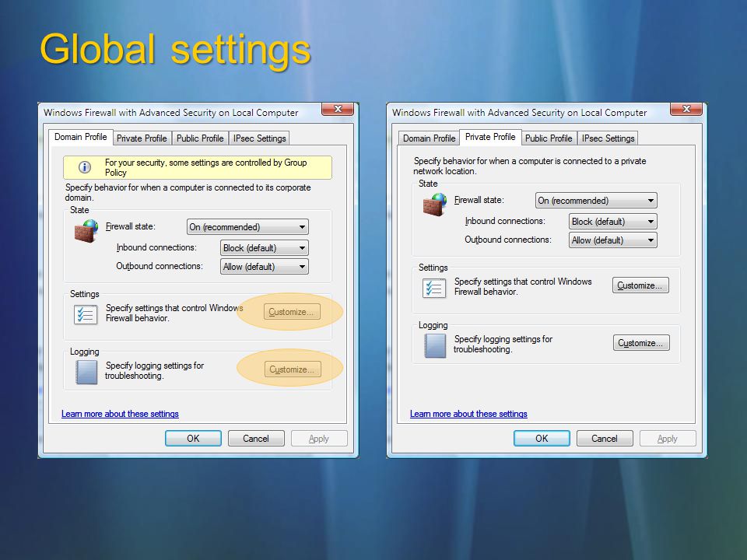Open Public Profile tab in right dialog
Viewport: 747px width, 560px height.
pos(549,138)
